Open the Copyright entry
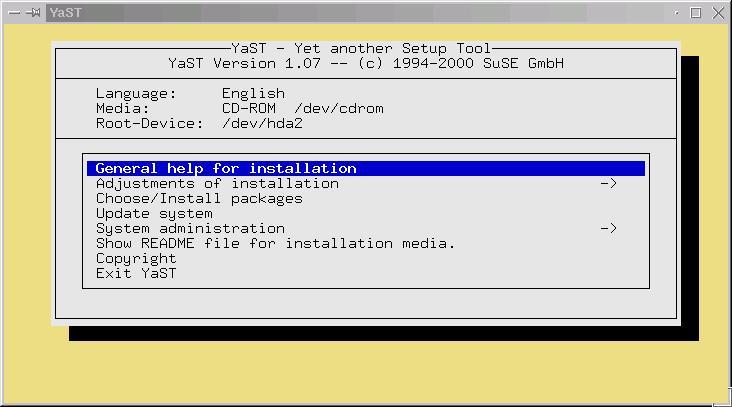Viewport: 732px width, 407px height. (x=136, y=259)
